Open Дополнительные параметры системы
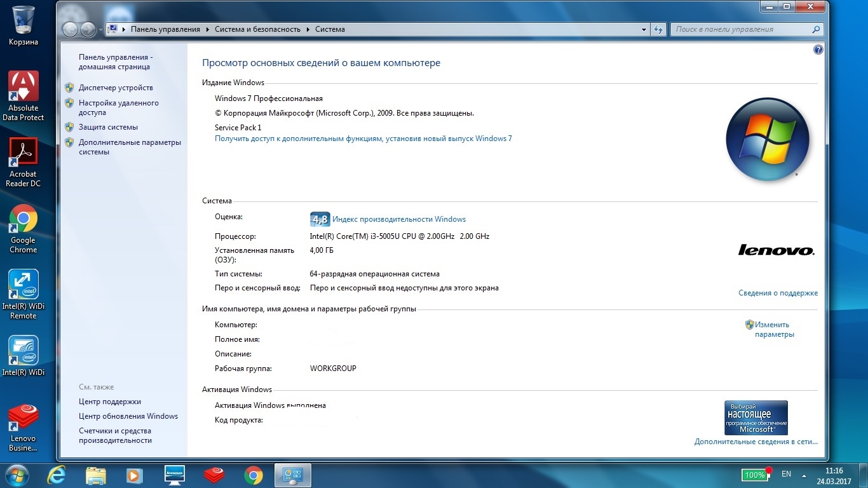 [130, 147]
